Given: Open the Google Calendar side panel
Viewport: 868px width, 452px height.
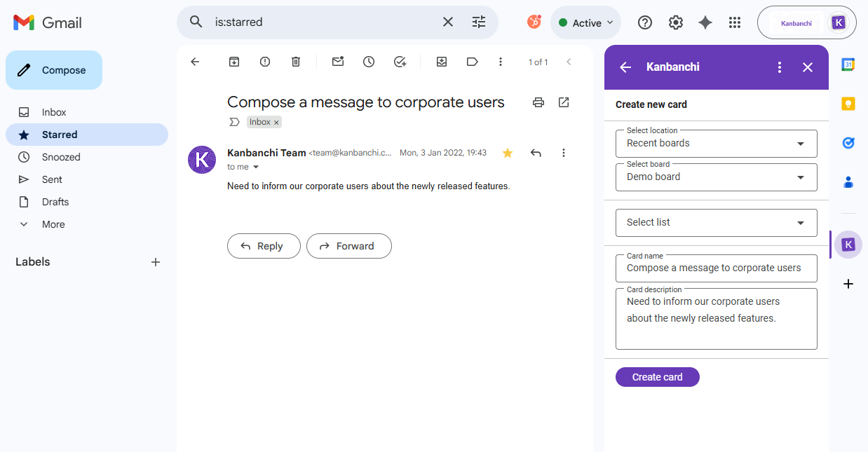Looking at the screenshot, I should pos(848,64).
